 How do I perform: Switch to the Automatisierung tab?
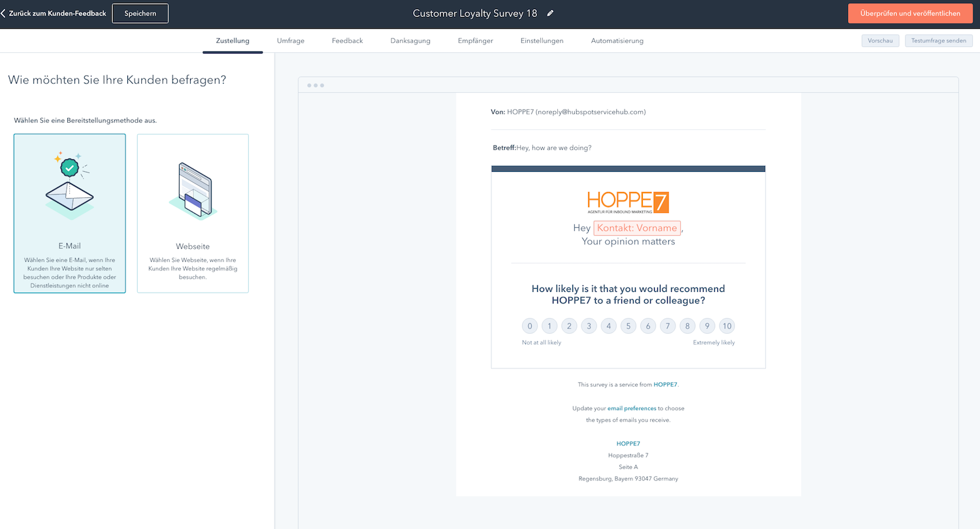tap(617, 40)
